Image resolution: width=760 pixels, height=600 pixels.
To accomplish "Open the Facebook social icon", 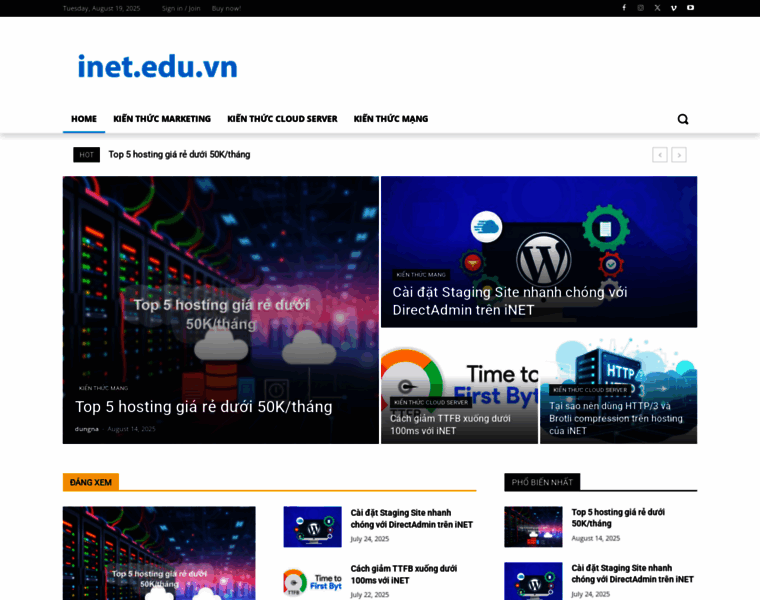I will coord(624,8).
